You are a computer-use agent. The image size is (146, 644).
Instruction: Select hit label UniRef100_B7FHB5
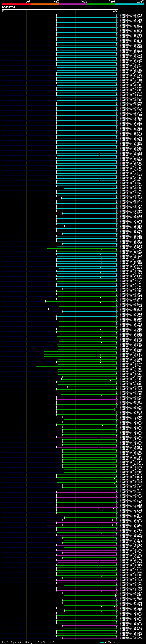[x=131, y=22]
